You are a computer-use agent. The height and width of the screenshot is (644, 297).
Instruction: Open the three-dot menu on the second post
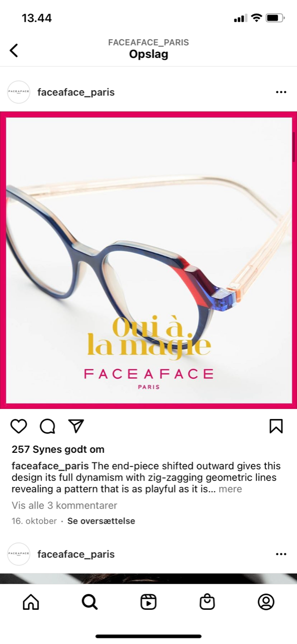[x=281, y=554]
